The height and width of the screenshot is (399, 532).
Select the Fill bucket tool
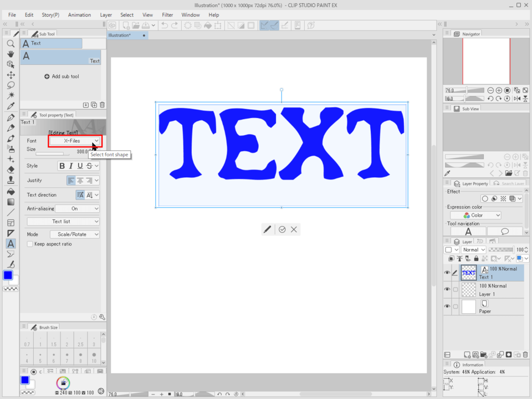pyautogui.click(x=11, y=192)
